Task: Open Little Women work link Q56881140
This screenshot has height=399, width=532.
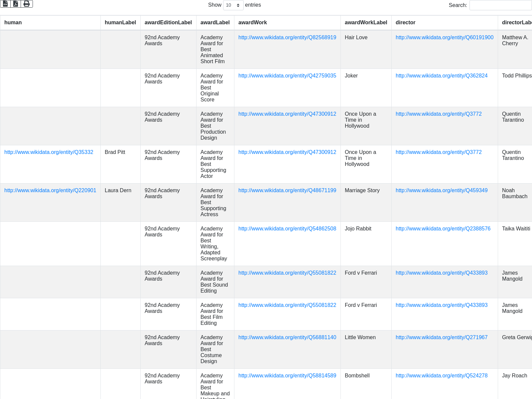Action: pos(287,337)
